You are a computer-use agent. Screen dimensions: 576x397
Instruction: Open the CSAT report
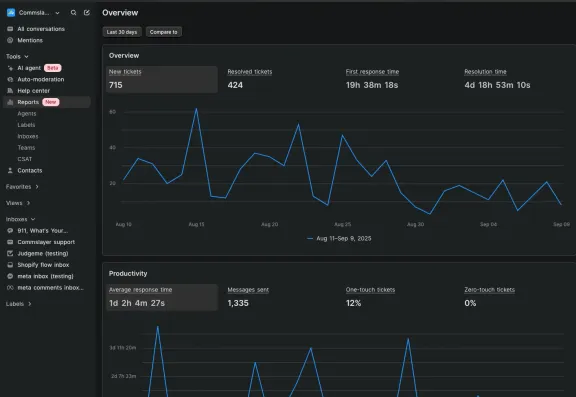(x=25, y=159)
